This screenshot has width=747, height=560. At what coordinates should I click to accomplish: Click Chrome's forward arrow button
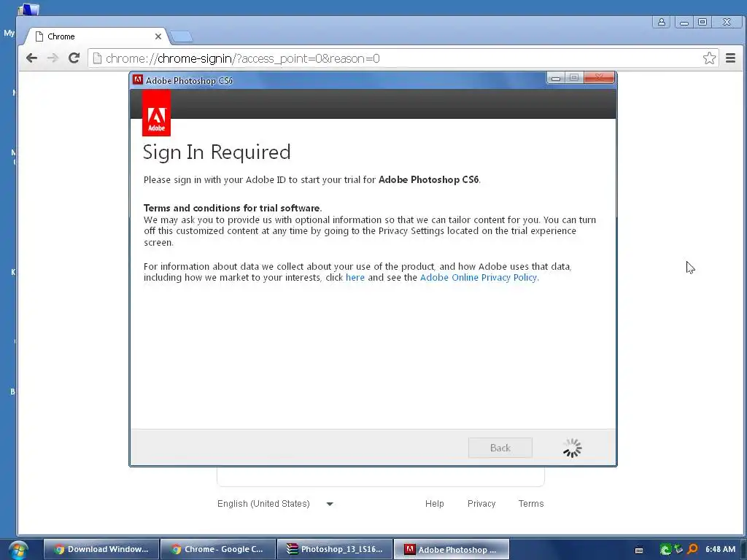tap(53, 58)
